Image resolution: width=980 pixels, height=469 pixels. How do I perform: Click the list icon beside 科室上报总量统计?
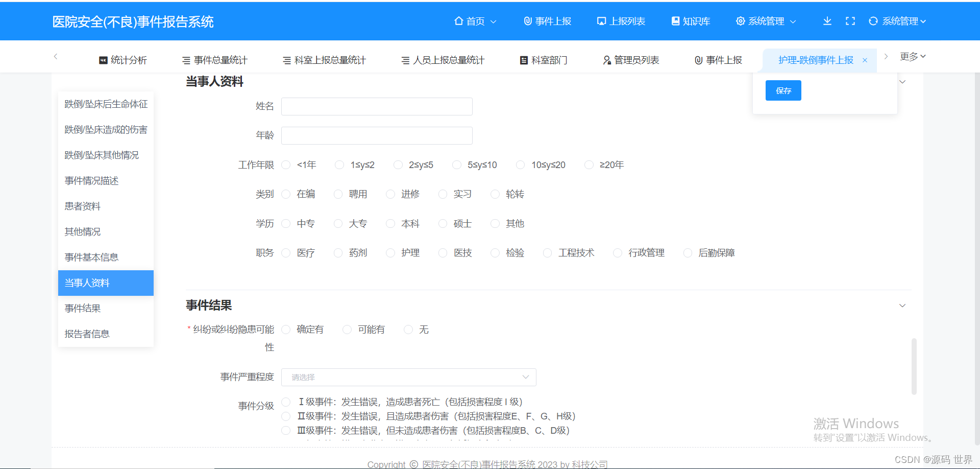287,60
